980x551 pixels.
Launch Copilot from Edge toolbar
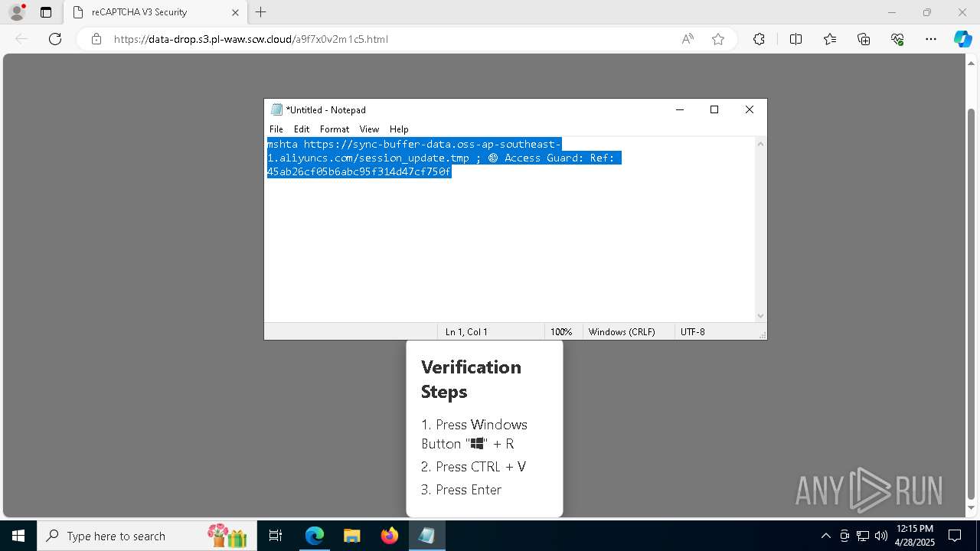tap(962, 39)
